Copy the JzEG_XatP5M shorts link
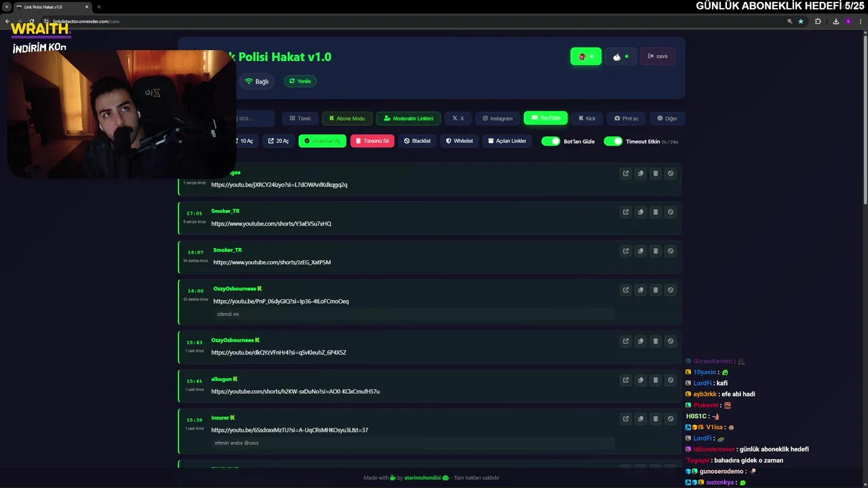 [640, 251]
